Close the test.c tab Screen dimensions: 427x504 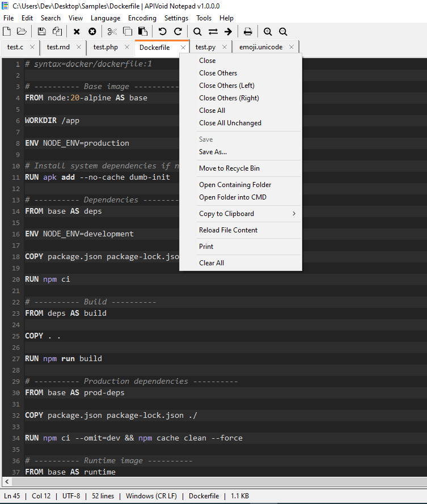(x=32, y=47)
